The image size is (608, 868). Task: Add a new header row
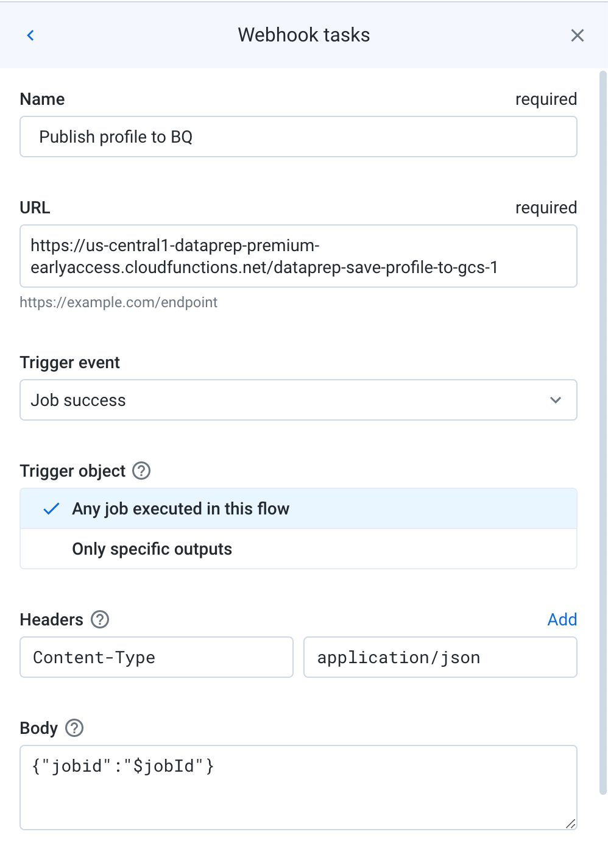click(x=562, y=619)
